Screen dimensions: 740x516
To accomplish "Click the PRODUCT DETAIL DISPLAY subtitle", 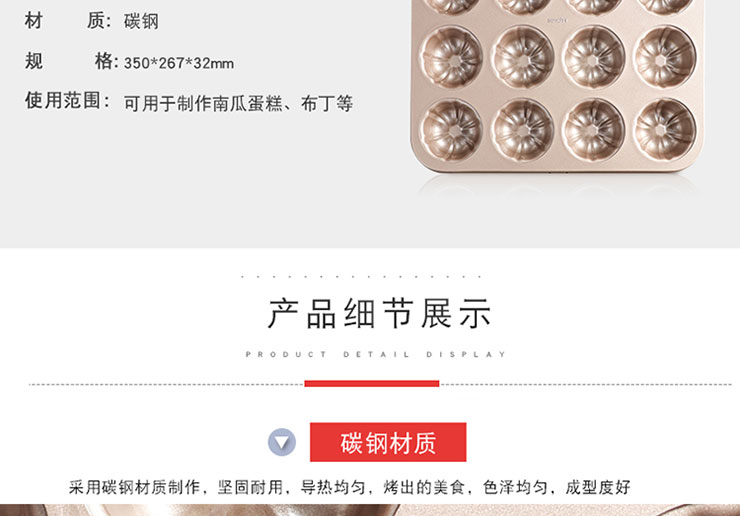I will pyautogui.click(x=376, y=354).
